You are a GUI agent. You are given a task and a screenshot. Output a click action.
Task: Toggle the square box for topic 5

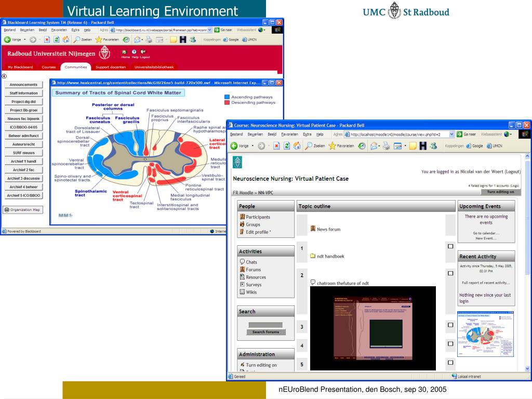(x=450, y=363)
